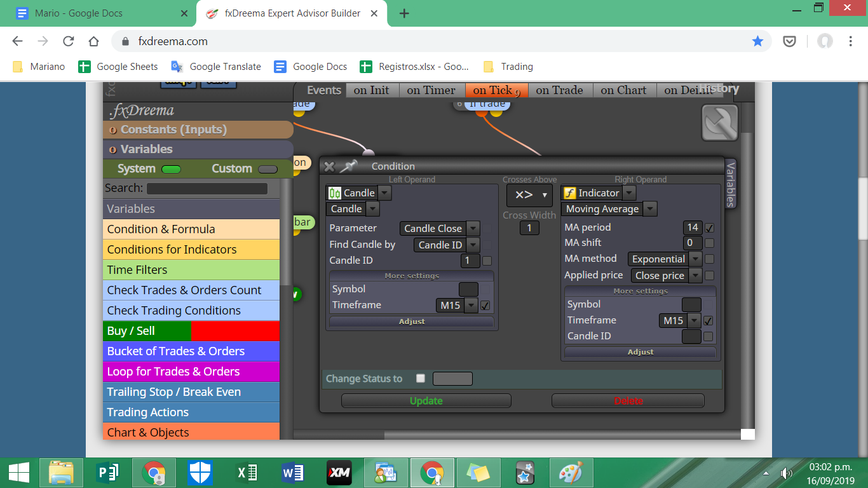
Task: Open the Crosses Above operator dropdown
Action: click(529, 195)
